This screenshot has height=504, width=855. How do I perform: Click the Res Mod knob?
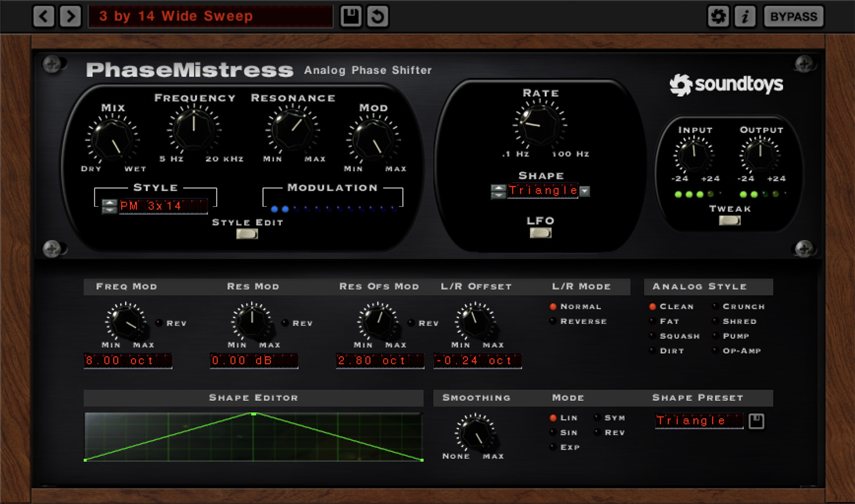pos(252,322)
